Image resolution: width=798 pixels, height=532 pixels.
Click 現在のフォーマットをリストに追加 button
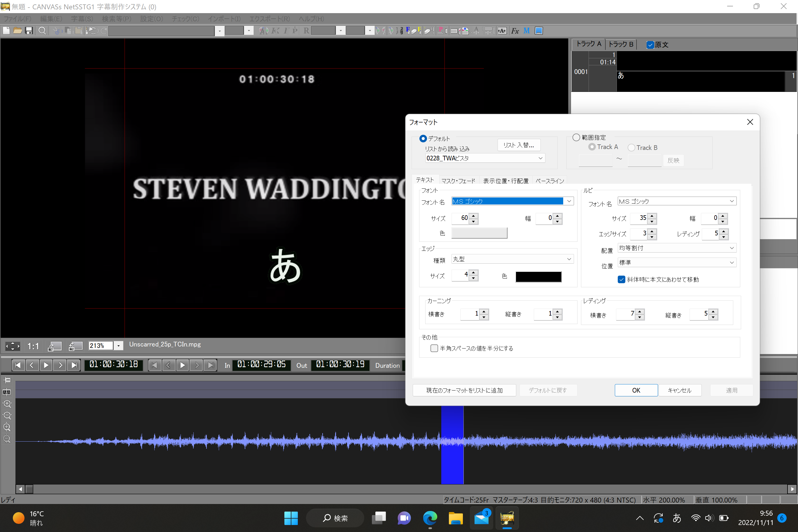click(464, 390)
